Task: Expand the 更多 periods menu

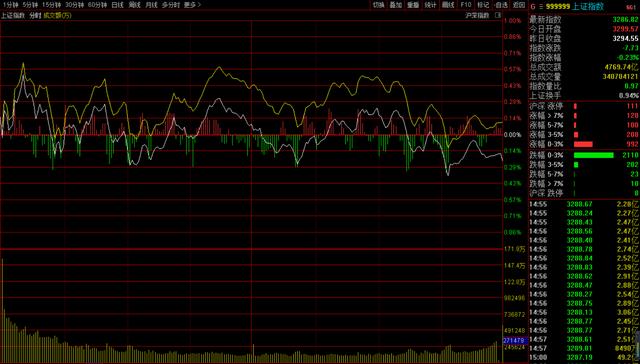Action: coord(192,5)
